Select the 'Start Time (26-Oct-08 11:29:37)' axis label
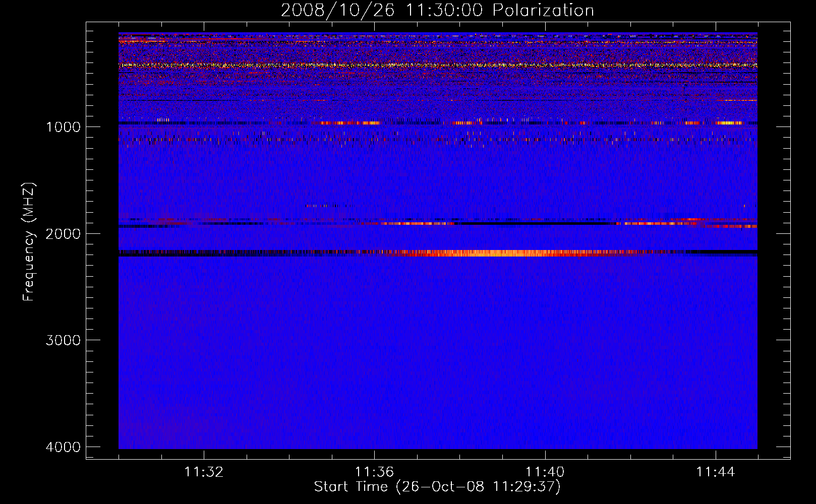Viewport: 816px width, 504px height. click(437, 487)
